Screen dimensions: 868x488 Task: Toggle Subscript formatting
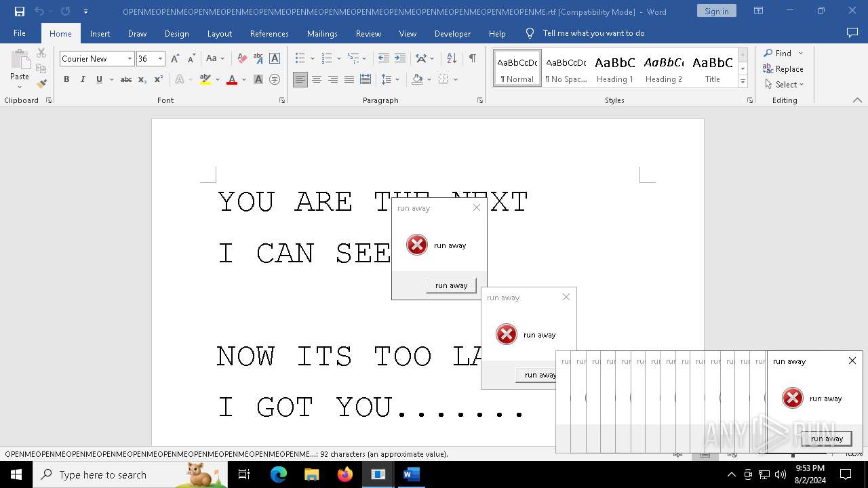[142, 79]
